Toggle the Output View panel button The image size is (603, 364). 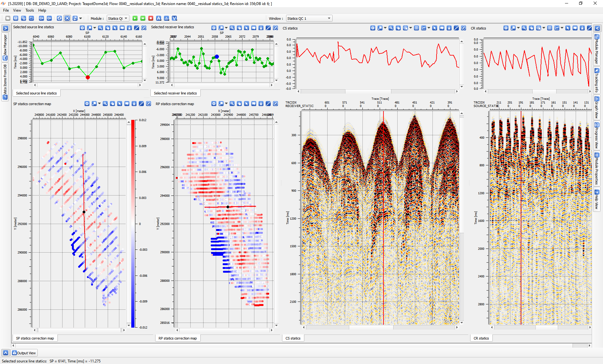[24, 353]
